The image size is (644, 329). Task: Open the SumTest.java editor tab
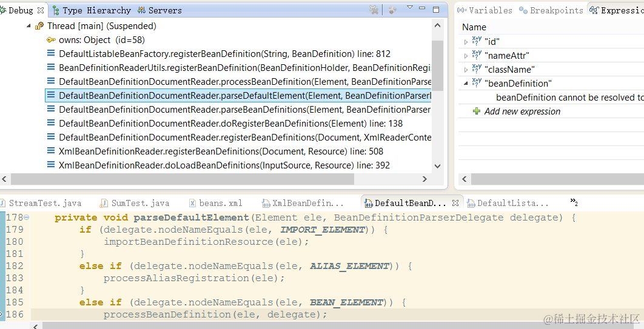135,203
